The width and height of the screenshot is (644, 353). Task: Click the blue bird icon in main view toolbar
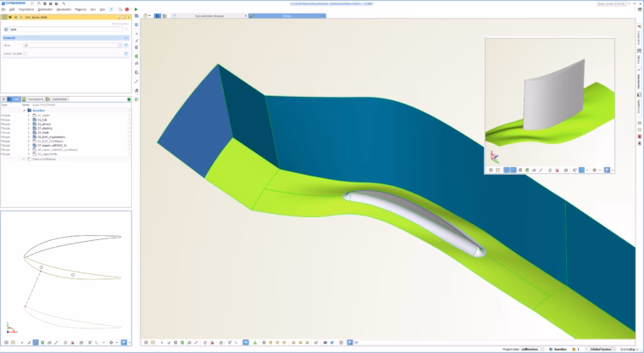pyautogui.click(x=332, y=342)
